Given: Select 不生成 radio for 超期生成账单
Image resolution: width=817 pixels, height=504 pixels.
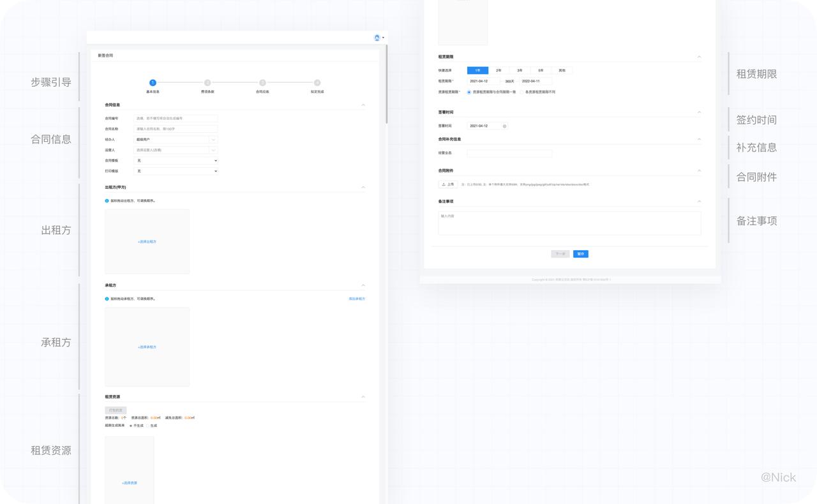Looking at the screenshot, I should [131, 426].
